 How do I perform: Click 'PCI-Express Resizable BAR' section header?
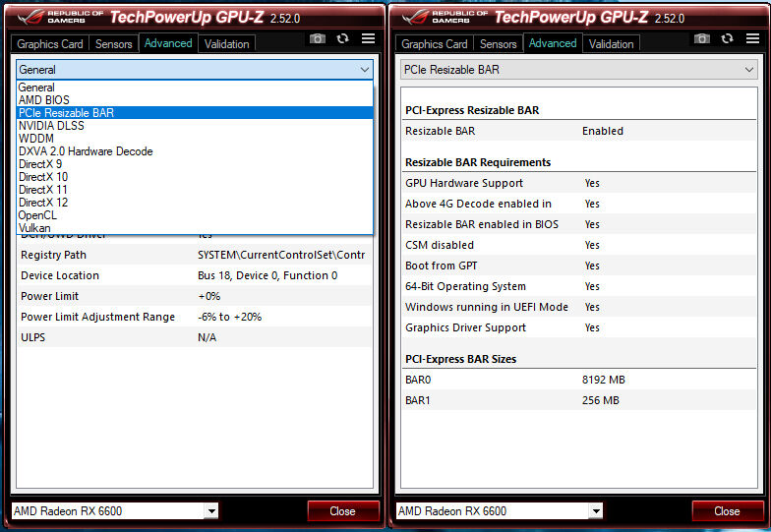[x=472, y=110]
